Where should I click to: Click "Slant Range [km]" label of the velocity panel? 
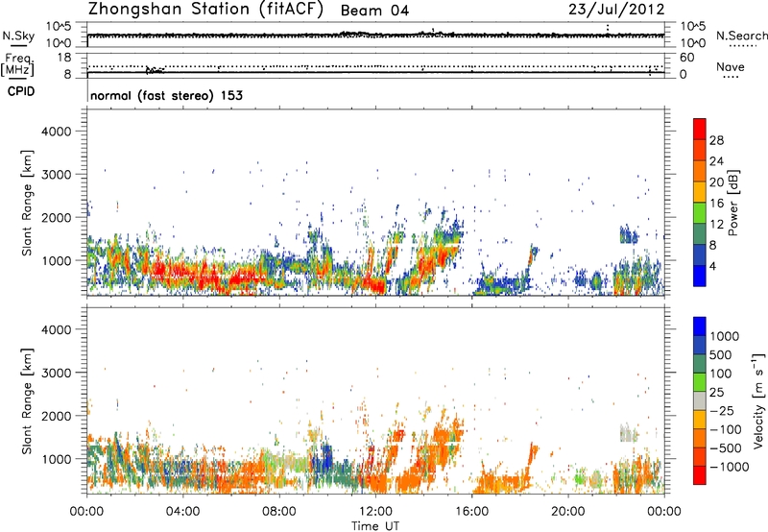tap(27, 400)
